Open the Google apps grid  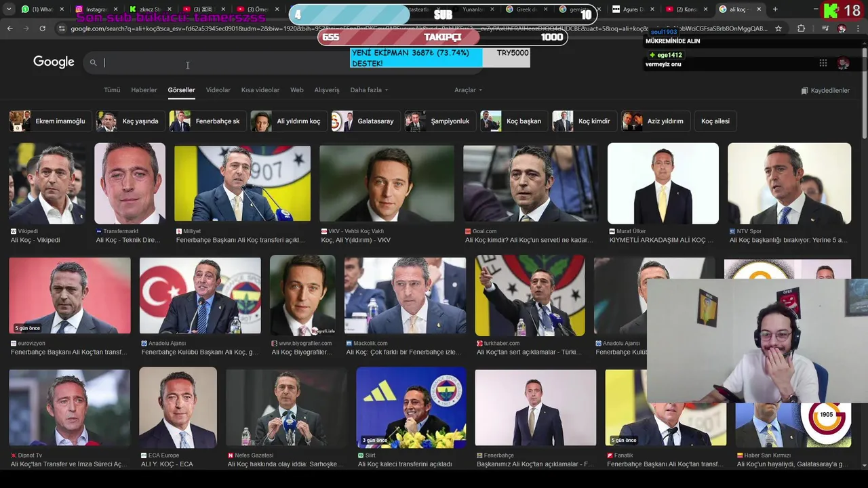coord(823,63)
